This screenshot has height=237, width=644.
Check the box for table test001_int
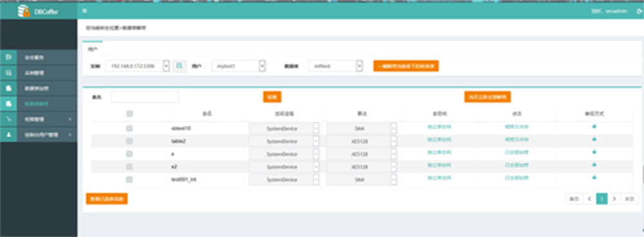[129, 180]
